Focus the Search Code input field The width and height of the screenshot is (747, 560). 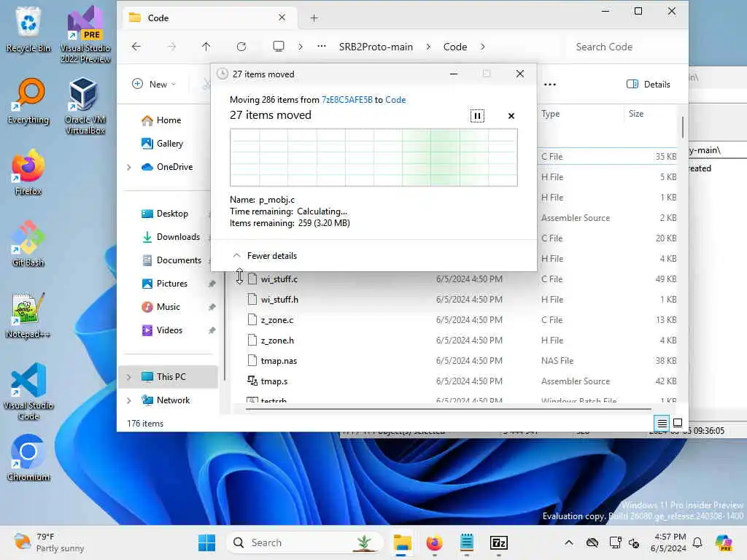pos(623,47)
